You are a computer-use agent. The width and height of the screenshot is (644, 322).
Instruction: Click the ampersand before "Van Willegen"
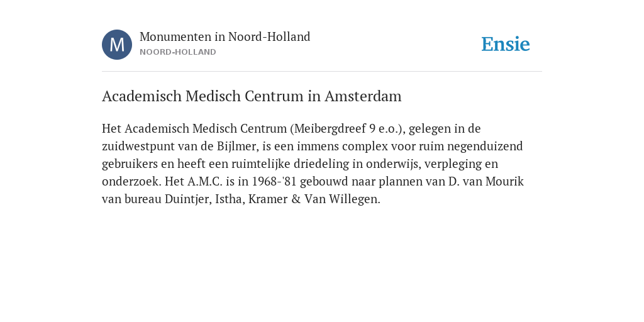[x=296, y=199]
